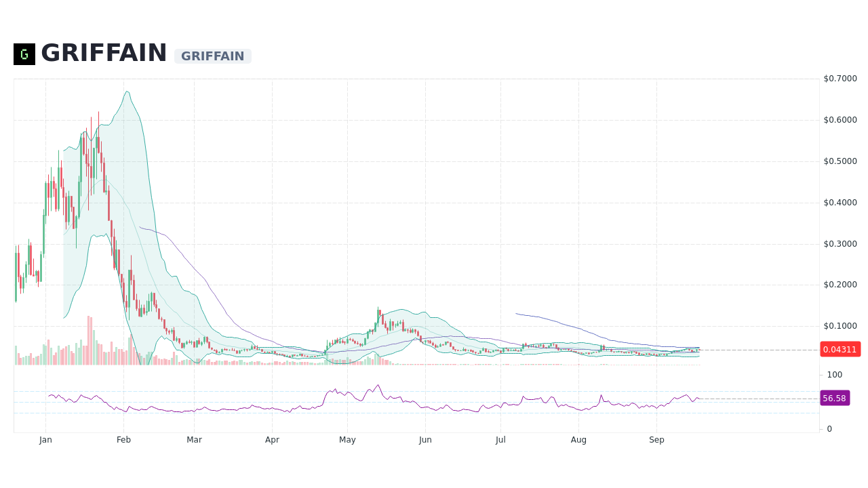Viewport: 868px width, 488px height.
Task: Click the $0.5000 price axis label
Action: [x=840, y=161]
